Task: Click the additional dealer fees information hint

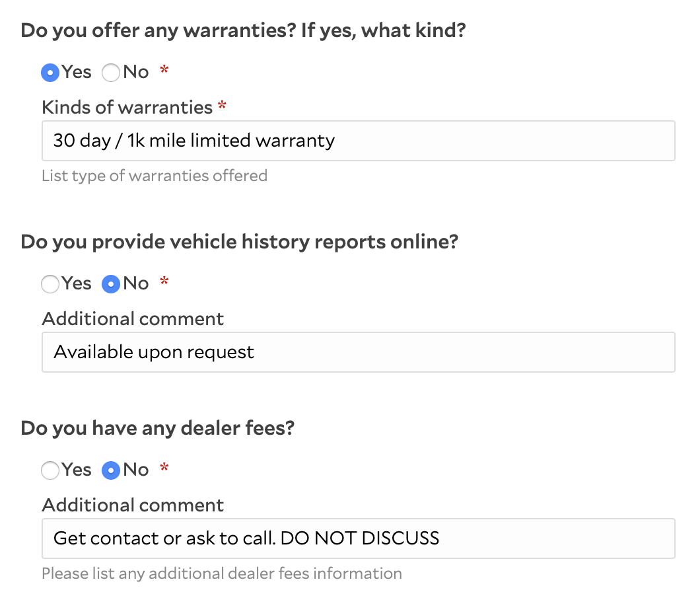Action: (x=221, y=573)
